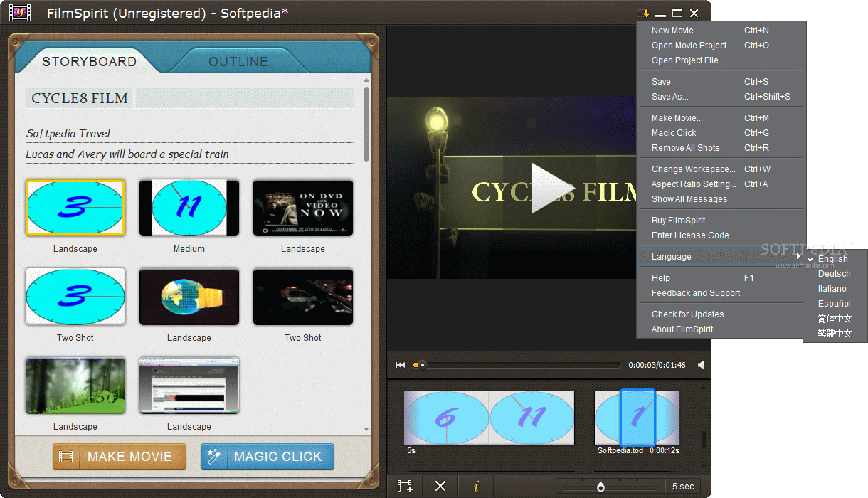Choose Check for Updates menu entry
The height and width of the screenshot is (498, 868).
721,314
